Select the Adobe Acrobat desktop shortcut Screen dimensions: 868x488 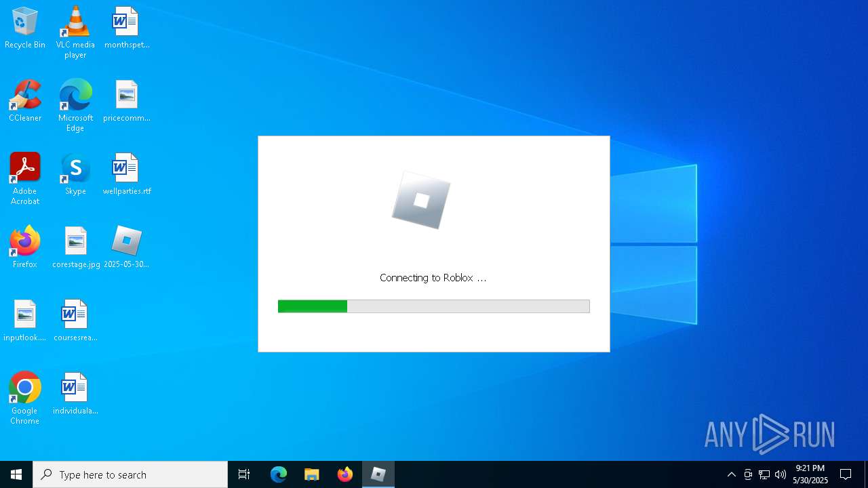click(25, 179)
